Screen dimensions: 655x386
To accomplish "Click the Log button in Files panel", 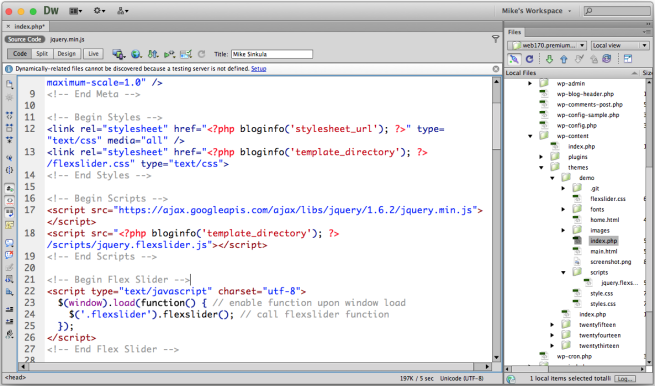I will (x=625, y=379).
